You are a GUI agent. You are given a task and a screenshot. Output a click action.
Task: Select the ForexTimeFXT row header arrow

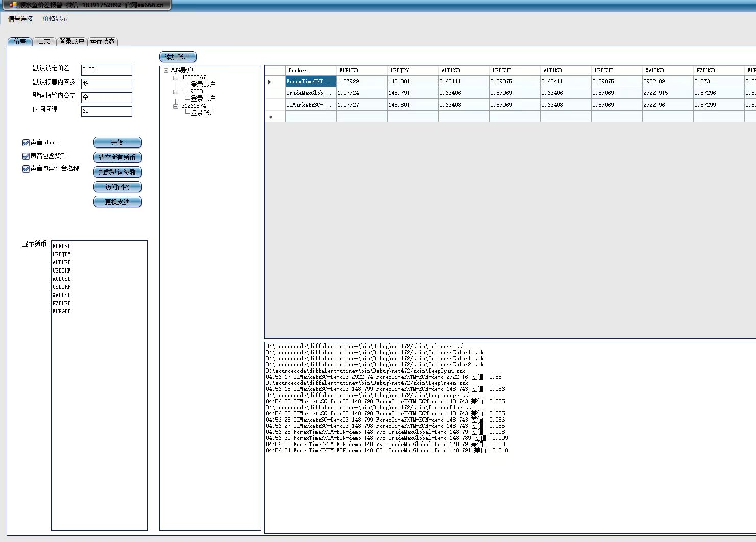point(270,82)
